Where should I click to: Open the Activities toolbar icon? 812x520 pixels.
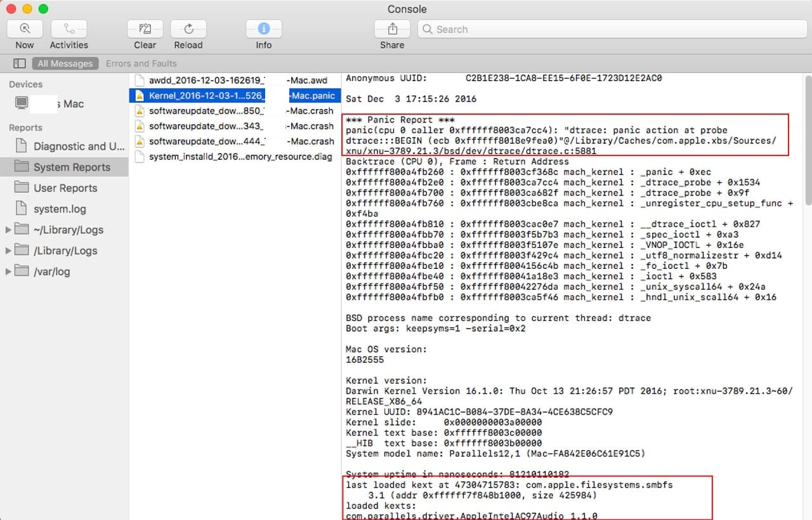69,29
